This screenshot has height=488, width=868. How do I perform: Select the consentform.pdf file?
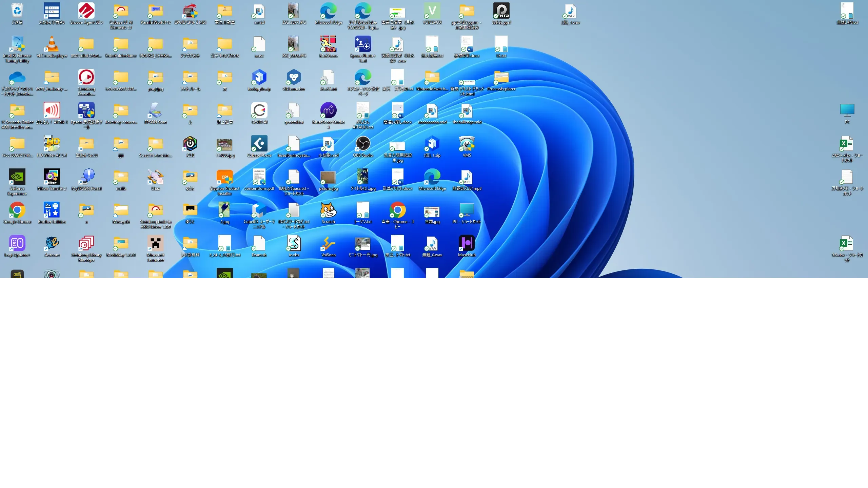(x=259, y=177)
